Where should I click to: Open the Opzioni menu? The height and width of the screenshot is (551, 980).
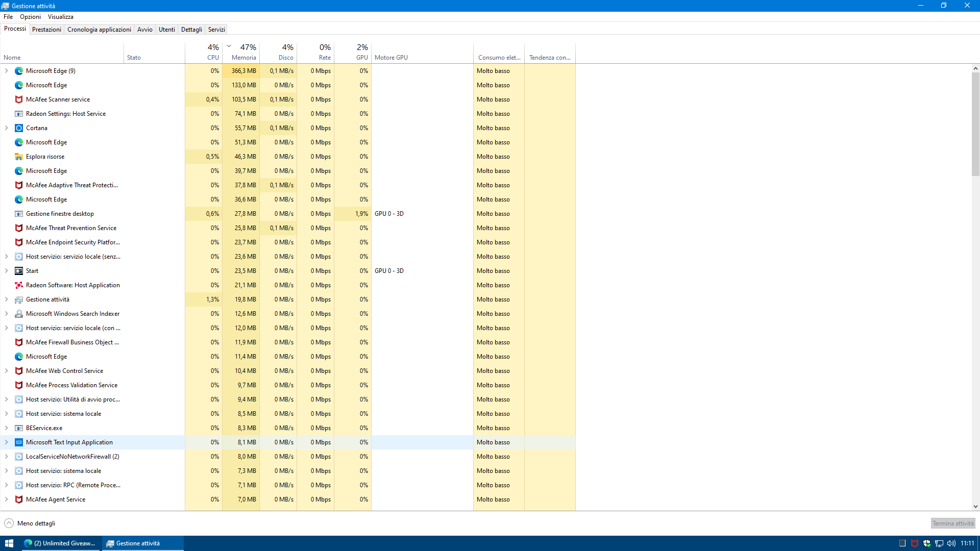click(30, 17)
